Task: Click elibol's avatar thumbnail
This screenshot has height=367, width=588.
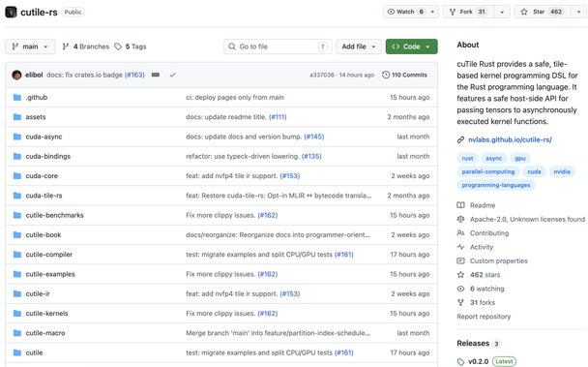Action: (x=16, y=75)
